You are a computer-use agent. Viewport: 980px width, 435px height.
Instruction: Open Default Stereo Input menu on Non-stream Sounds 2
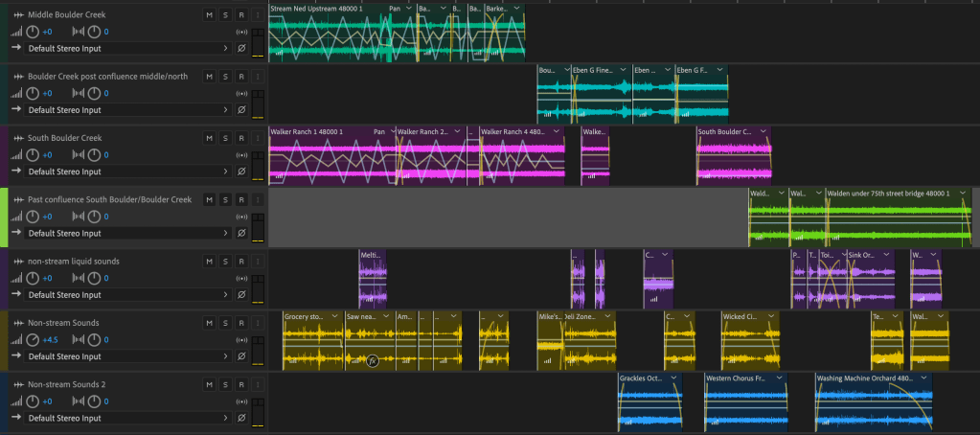click(125, 418)
